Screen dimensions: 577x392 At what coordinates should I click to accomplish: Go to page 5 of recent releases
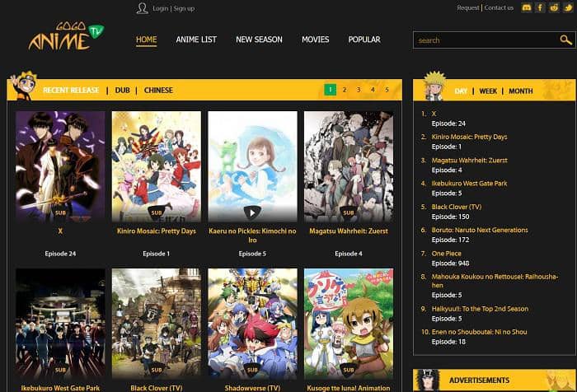(387, 90)
